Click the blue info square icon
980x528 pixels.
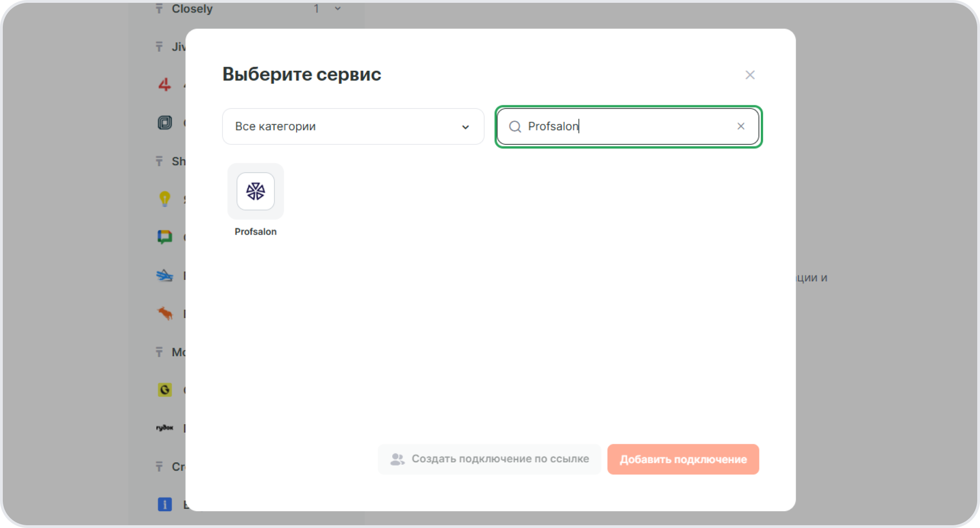click(164, 504)
